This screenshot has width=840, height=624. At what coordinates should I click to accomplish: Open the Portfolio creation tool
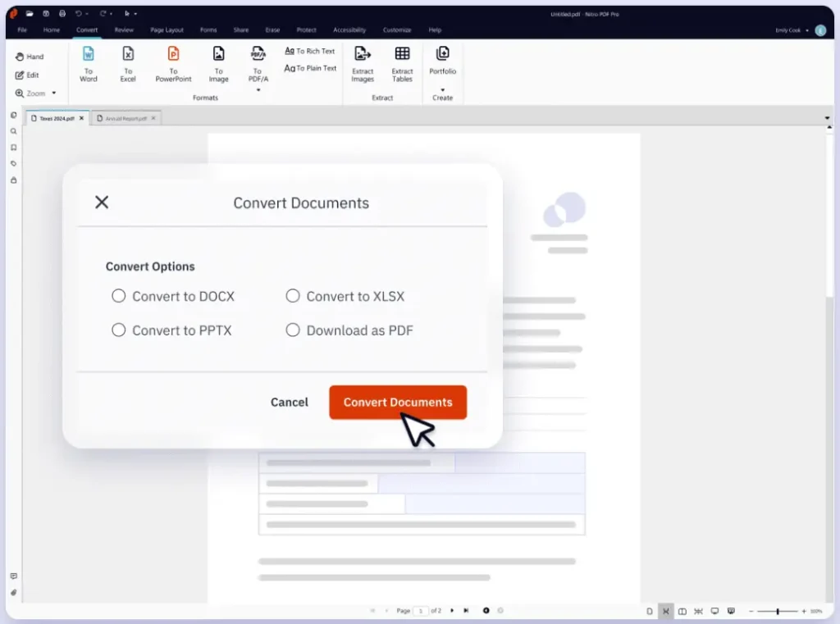(x=442, y=64)
